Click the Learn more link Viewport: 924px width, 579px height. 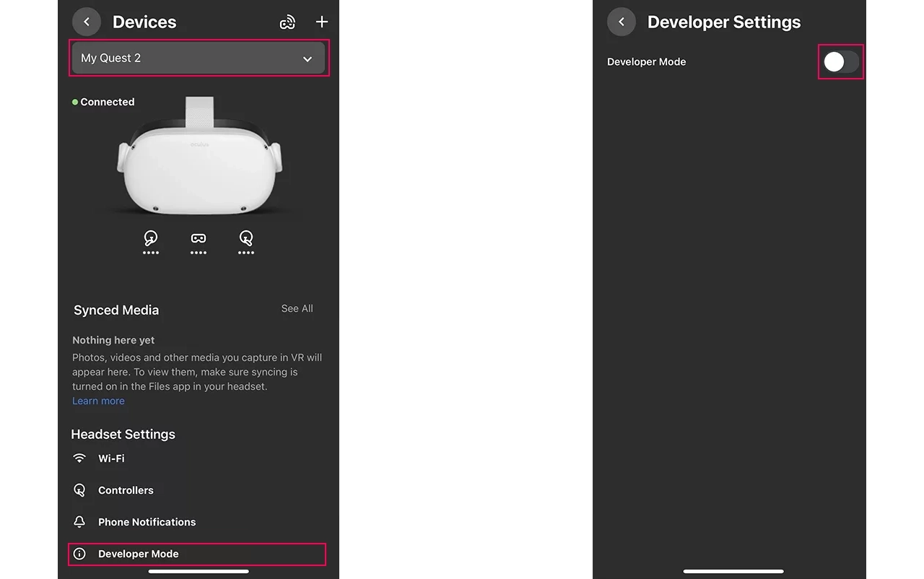tap(98, 400)
